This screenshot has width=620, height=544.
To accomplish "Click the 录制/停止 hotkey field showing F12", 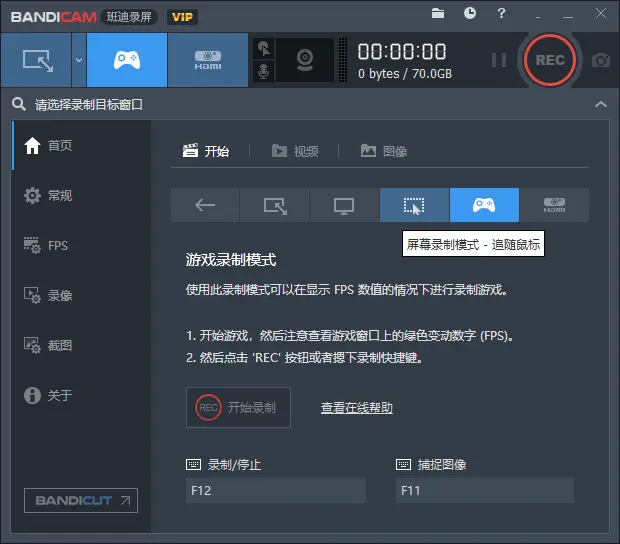I will [x=276, y=491].
